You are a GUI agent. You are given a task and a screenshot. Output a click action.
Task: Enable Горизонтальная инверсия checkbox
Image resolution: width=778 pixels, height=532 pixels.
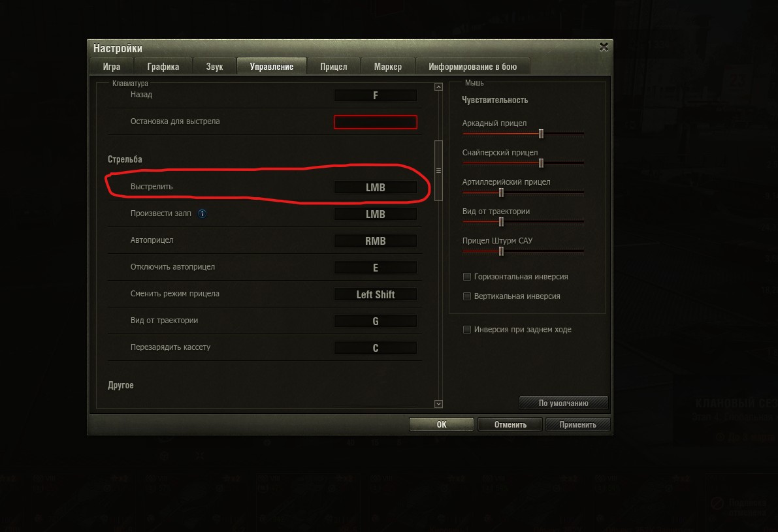point(467,277)
